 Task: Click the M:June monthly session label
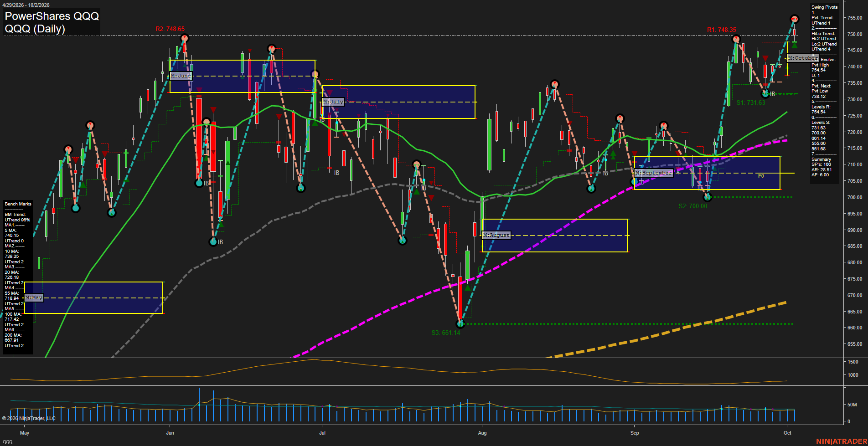point(181,76)
